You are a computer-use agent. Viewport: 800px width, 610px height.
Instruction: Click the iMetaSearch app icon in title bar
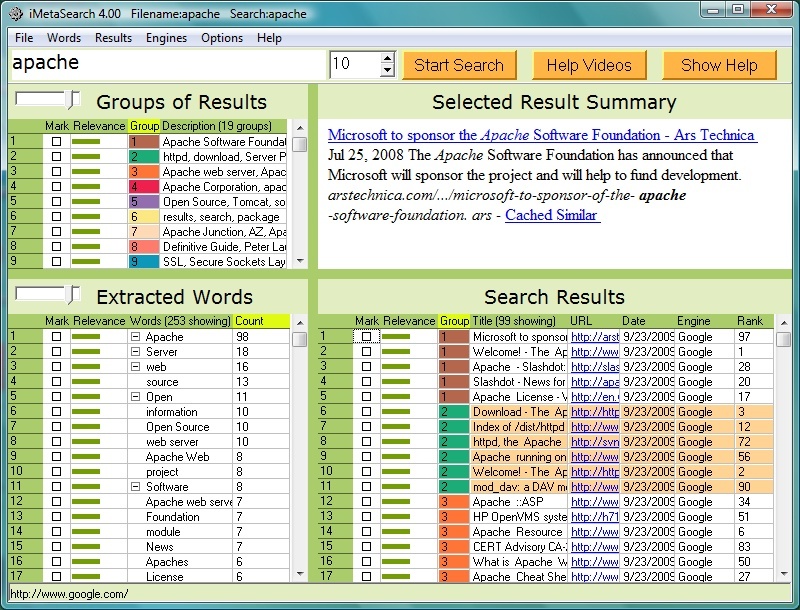(16, 13)
